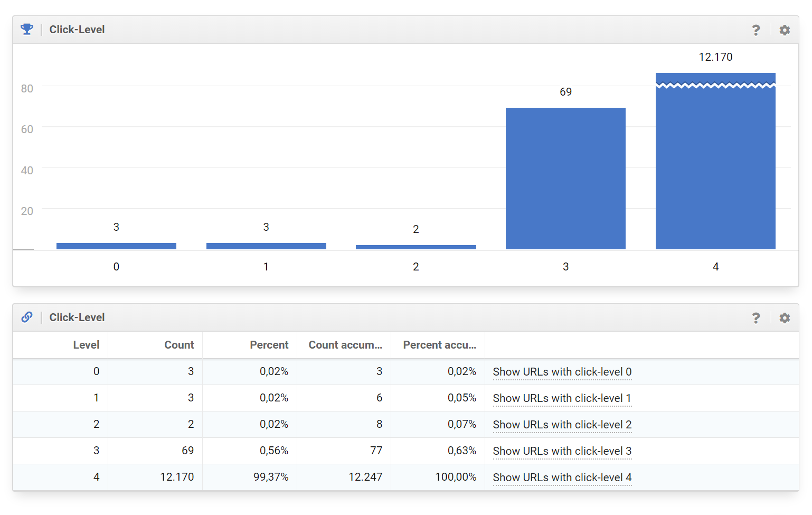The width and height of the screenshot is (812, 515).
Task: Sort table by the Level column header
Action: tap(86, 345)
